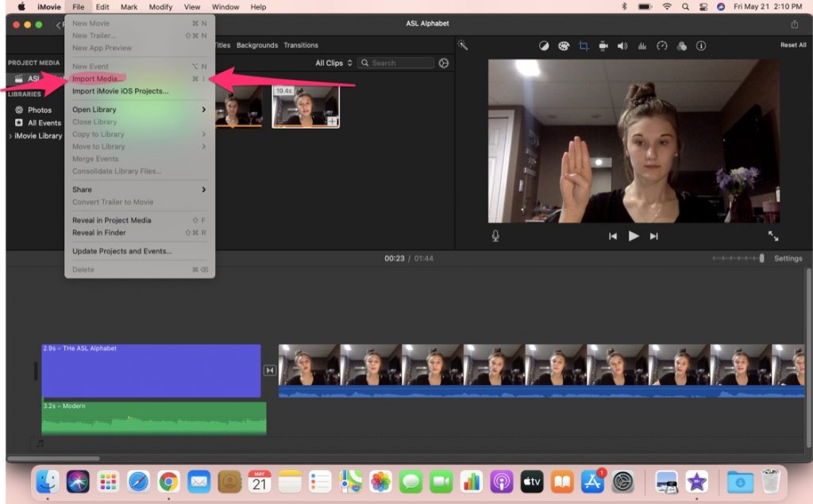The height and width of the screenshot is (504, 813).
Task: Open Google Chrome from the Dock
Action: click(168, 482)
